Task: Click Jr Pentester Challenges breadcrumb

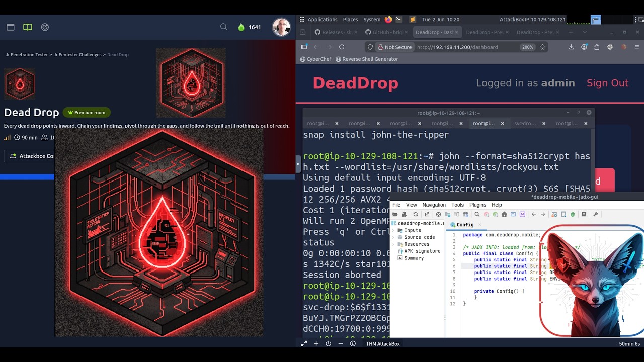Action: click(x=77, y=54)
